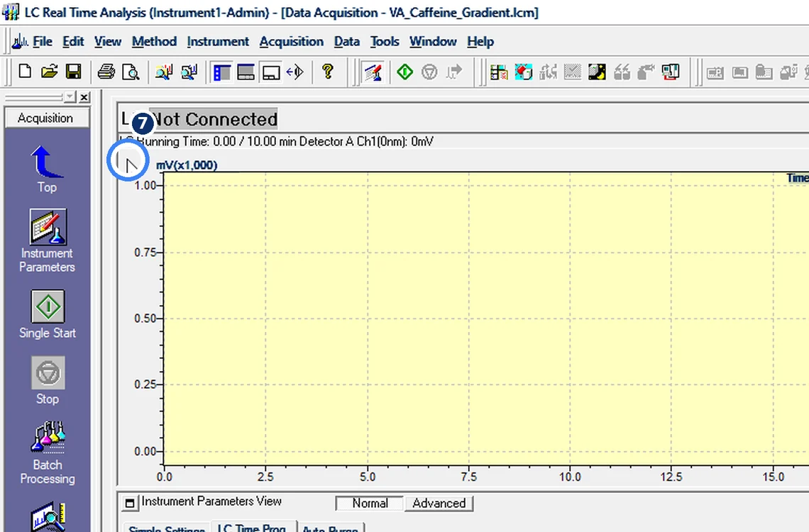Click the chart with magnifier toolbar icon
Image resolution: width=809 pixels, height=532 pixels.
click(164, 72)
